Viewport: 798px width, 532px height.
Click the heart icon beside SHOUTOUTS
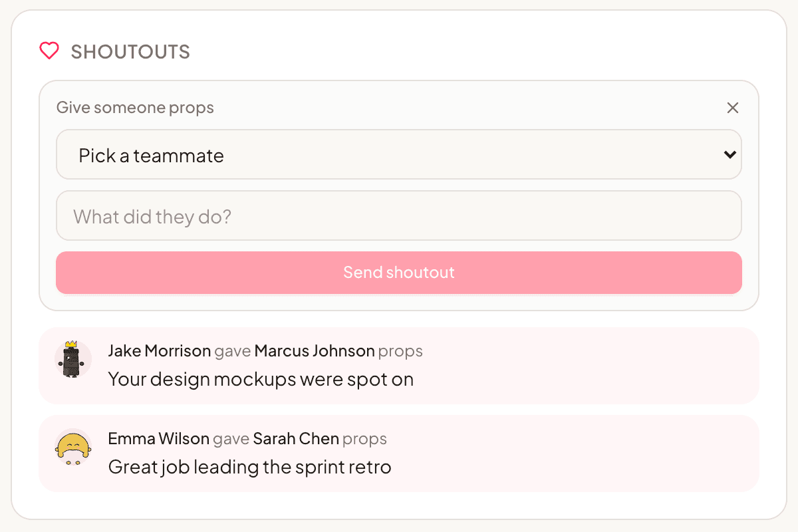click(49, 51)
